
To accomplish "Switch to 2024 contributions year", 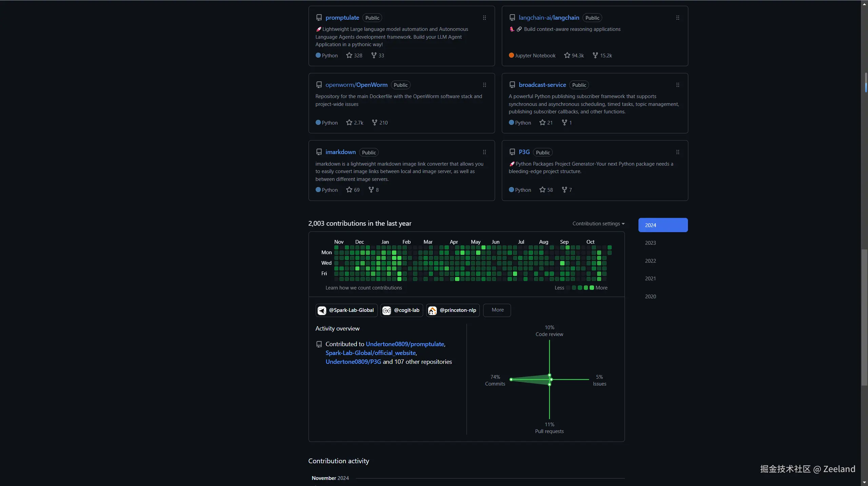I will 663,225.
